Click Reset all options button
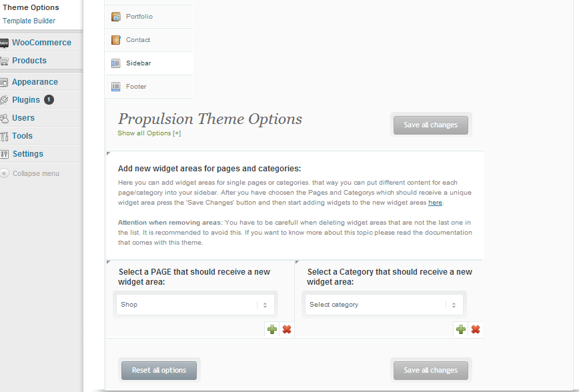 tap(159, 370)
